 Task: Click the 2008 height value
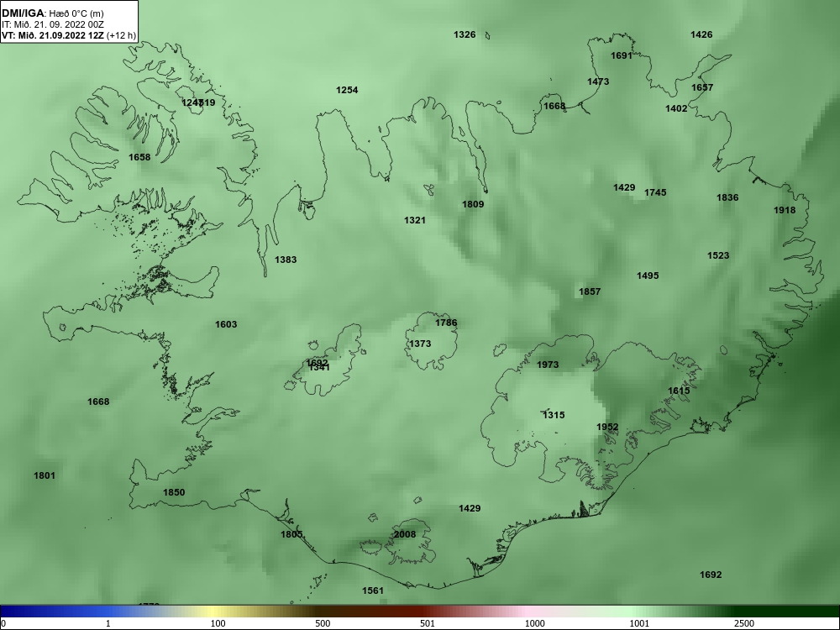[405, 534]
